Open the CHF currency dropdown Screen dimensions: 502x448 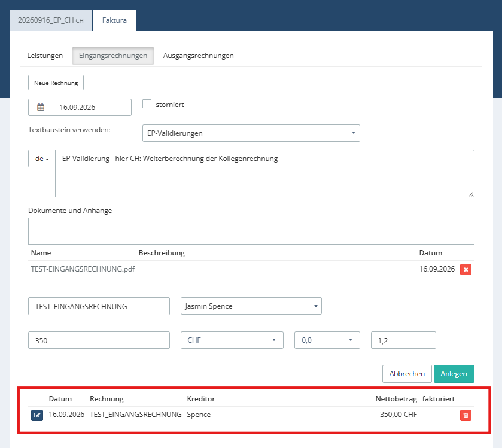[x=232, y=340]
